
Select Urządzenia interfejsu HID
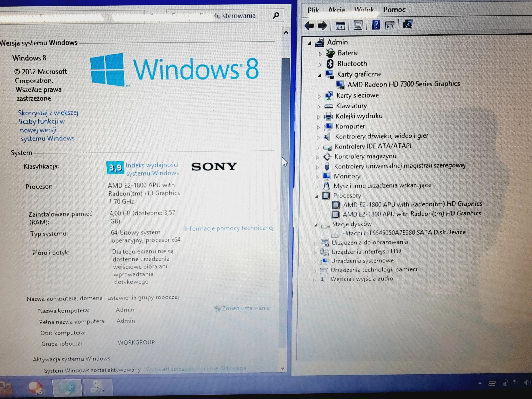point(366,252)
